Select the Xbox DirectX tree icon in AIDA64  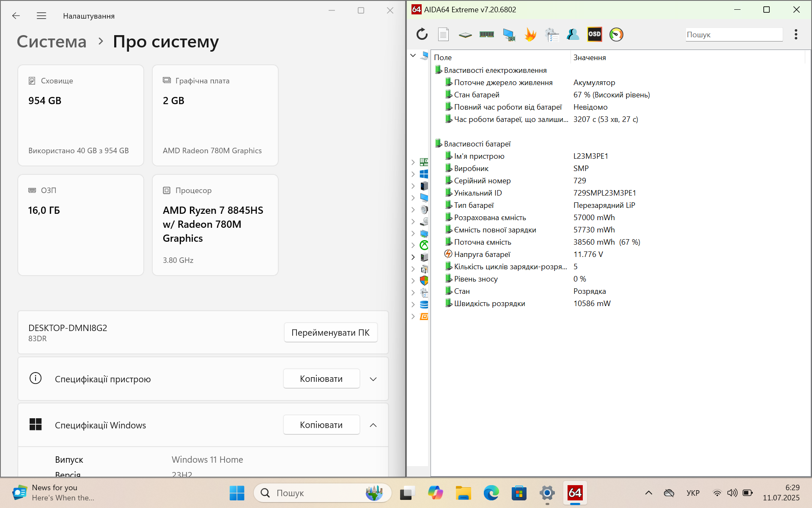point(424,245)
